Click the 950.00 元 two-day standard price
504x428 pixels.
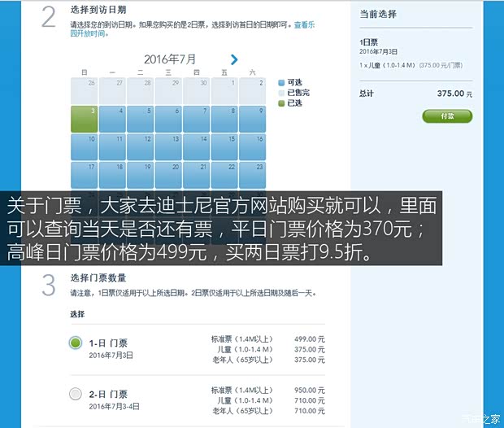click(x=309, y=391)
